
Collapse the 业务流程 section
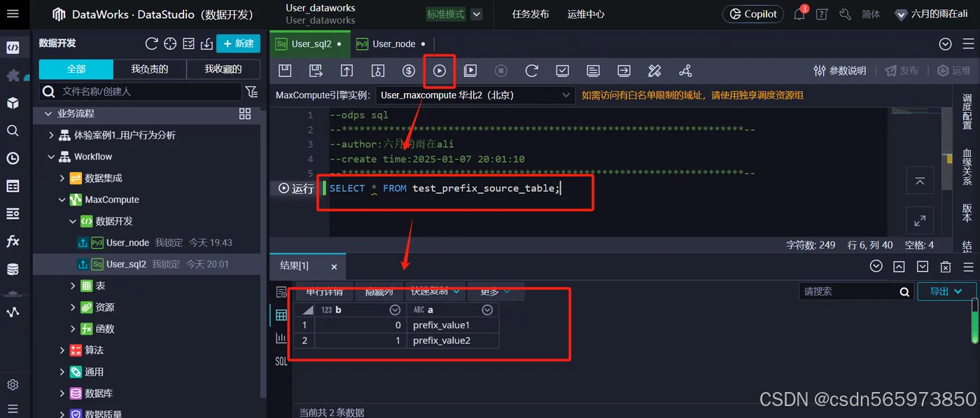pyautogui.click(x=48, y=113)
